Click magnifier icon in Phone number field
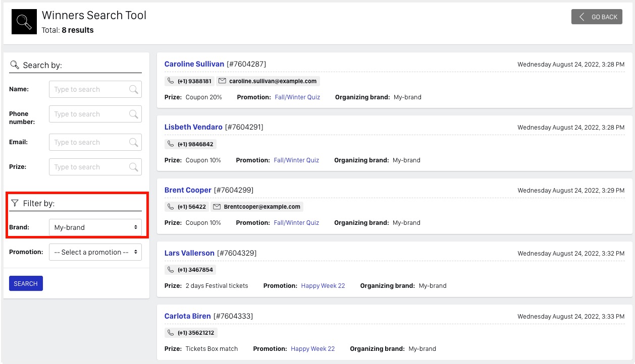This screenshot has height=364, width=635. [x=133, y=114]
